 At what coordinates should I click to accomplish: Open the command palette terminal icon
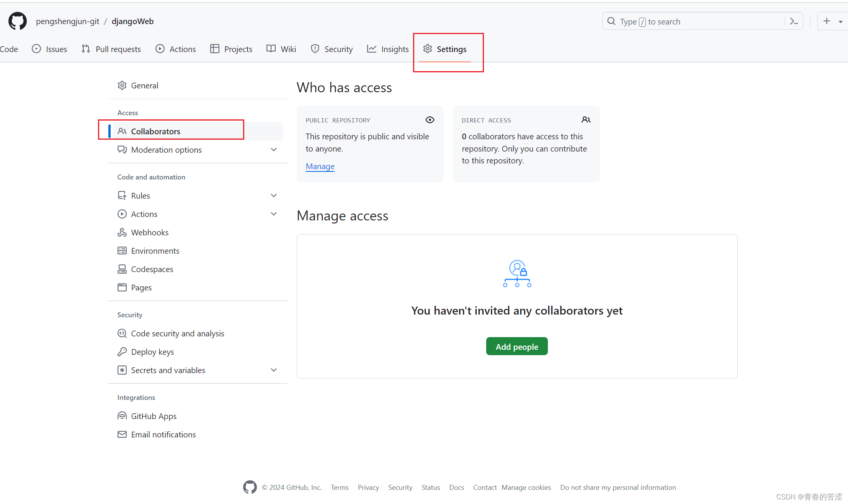tap(794, 21)
